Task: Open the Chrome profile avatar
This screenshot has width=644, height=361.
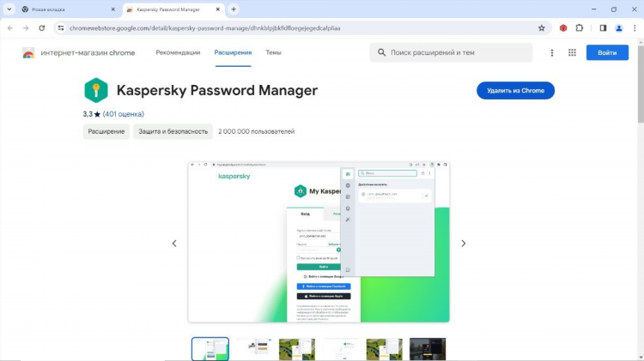Action: click(x=618, y=28)
